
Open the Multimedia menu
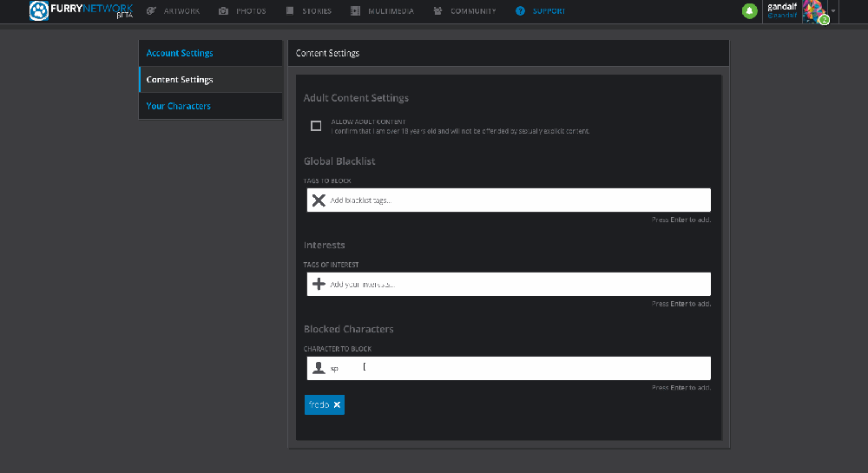(382, 11)
